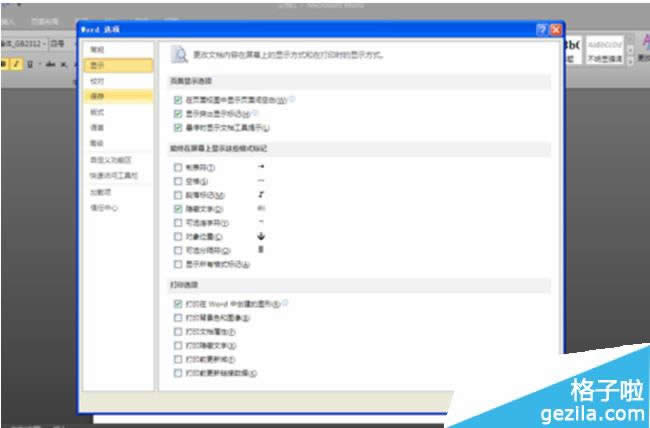Enable the 制表符 (Tab characters) checkbox
This screenshot has width=650, height=428.
tap(178, 168)
